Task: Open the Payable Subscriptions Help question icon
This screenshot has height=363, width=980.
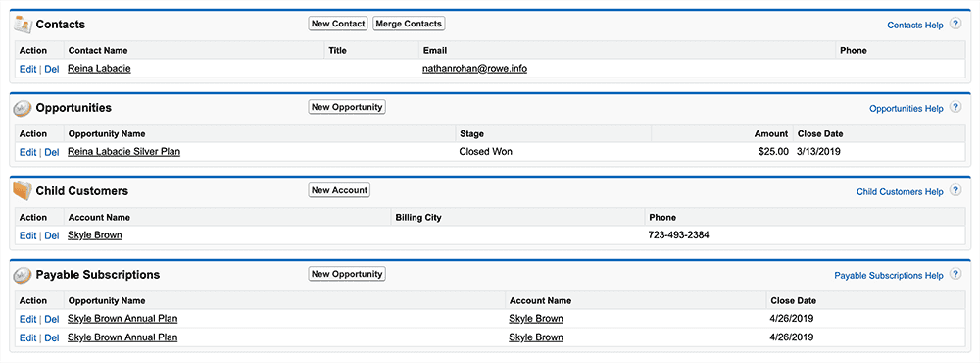Action: [x=955, y=274]
